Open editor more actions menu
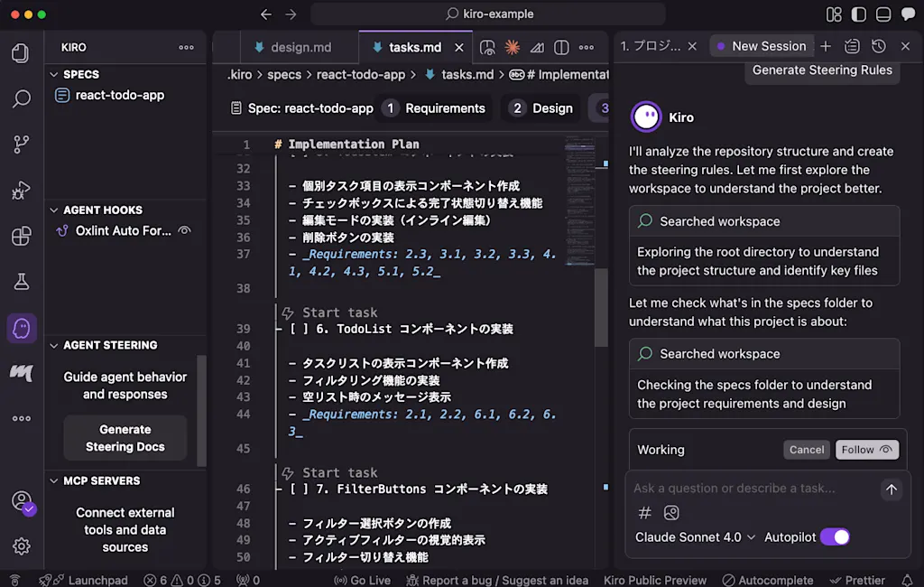The height and width of the screenshot is (587, 924). coord(587,47)
